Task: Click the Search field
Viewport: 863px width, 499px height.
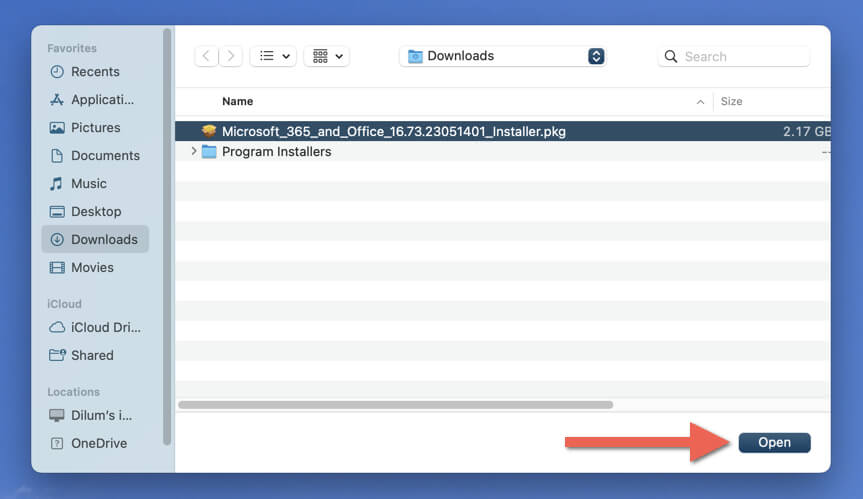Action: (734, 56)
